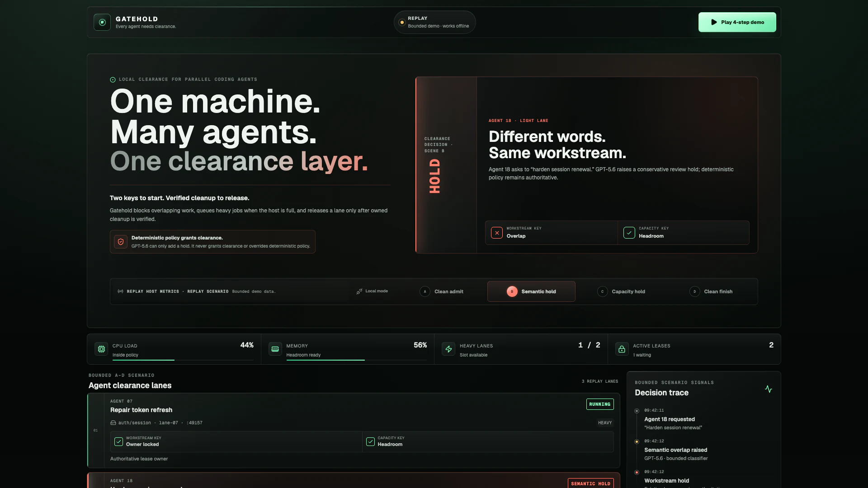Click the Active Leases lock icon
868x488 pixels.
pyautogui.click(x=622, y=349)
